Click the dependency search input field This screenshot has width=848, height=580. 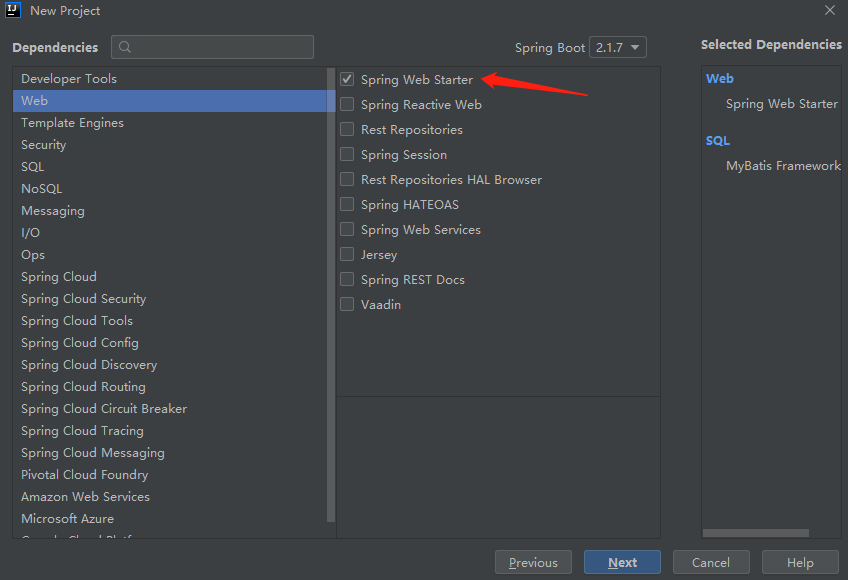[x=222, y=47]
